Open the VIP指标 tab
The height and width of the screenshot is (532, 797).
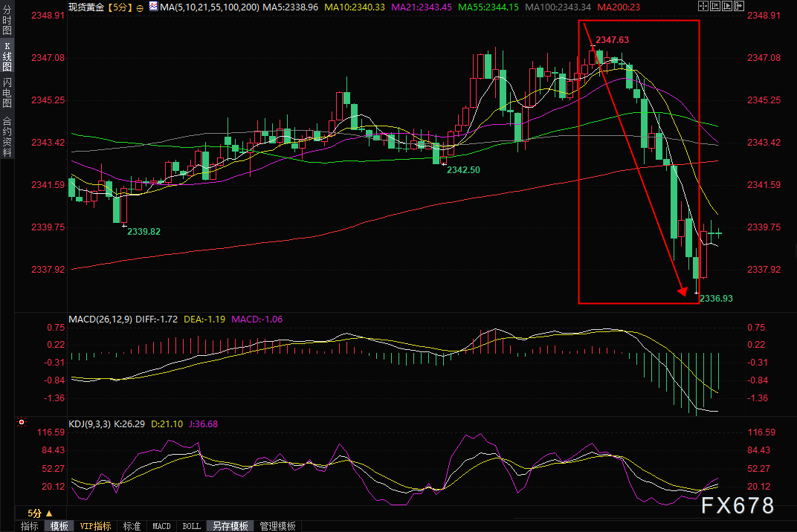[x=96, y=526]
